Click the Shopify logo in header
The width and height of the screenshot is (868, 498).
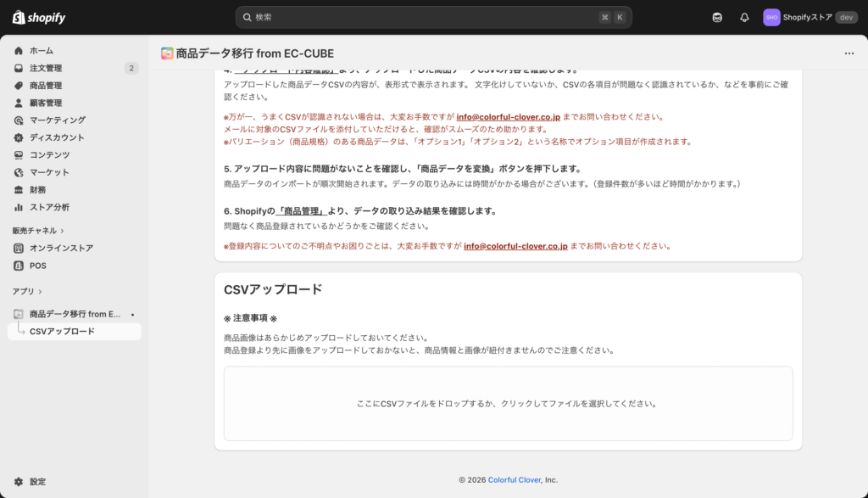point(39,17)
